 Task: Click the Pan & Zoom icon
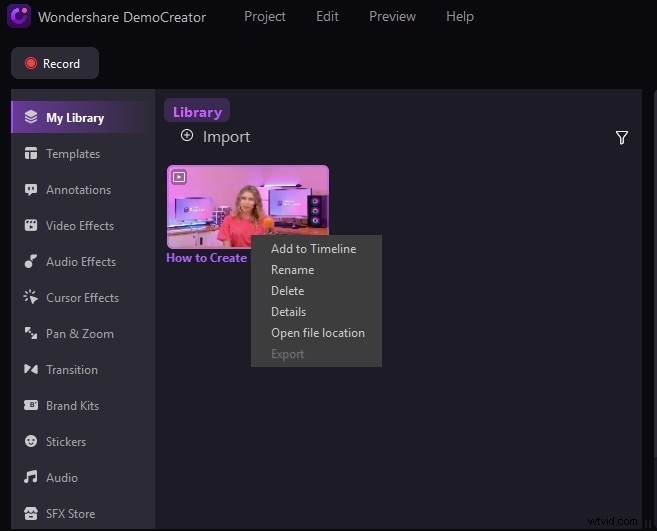click(x=31, y=333)
